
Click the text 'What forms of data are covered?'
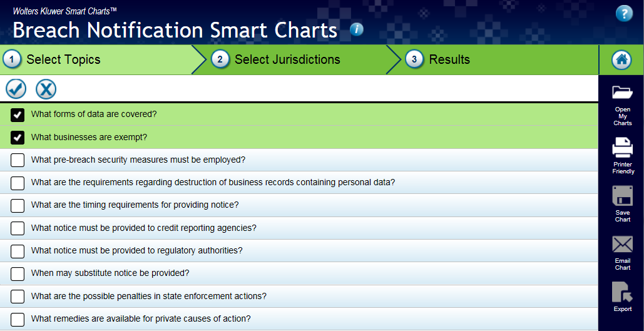tap(94, 114)
